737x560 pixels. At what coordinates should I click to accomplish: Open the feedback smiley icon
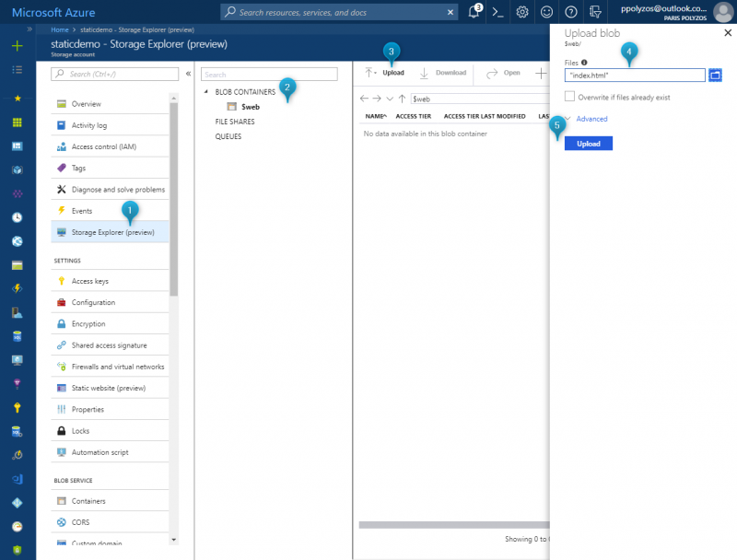546,12
